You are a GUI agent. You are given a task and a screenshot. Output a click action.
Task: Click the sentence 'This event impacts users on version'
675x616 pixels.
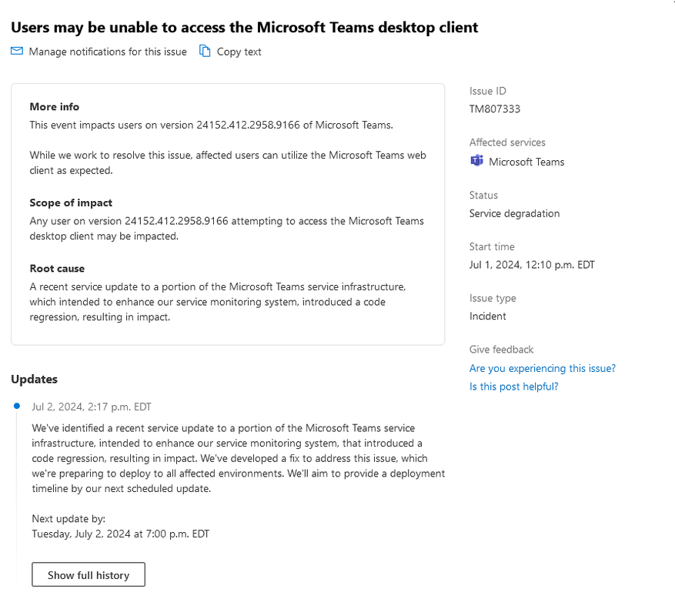point(112,126)
